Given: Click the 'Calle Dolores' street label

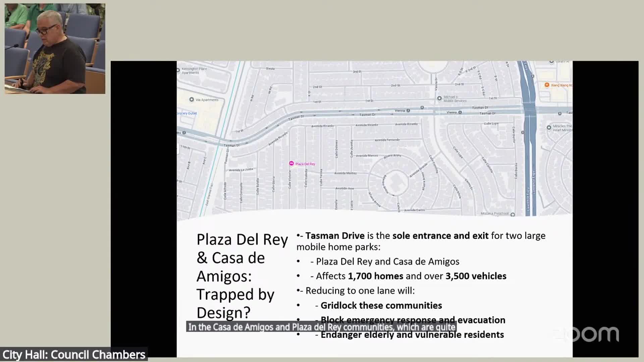Looking at the screenshot, I should point(336,149).
